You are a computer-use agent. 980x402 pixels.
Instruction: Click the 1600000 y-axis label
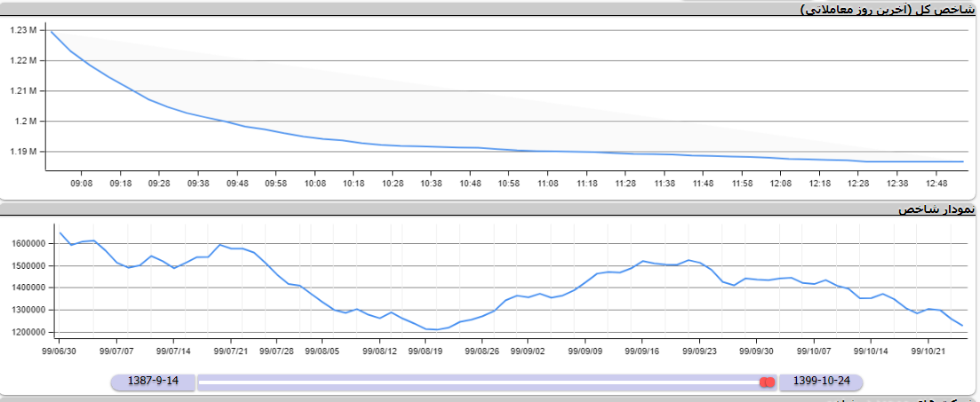[29, 243]
